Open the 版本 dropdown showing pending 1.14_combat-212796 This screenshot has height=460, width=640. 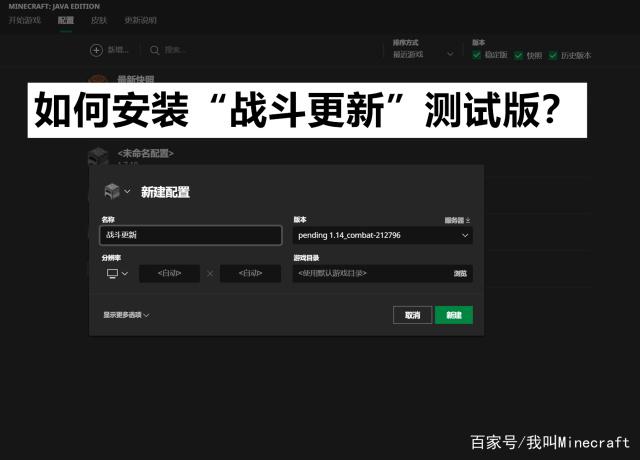(383, 236)
